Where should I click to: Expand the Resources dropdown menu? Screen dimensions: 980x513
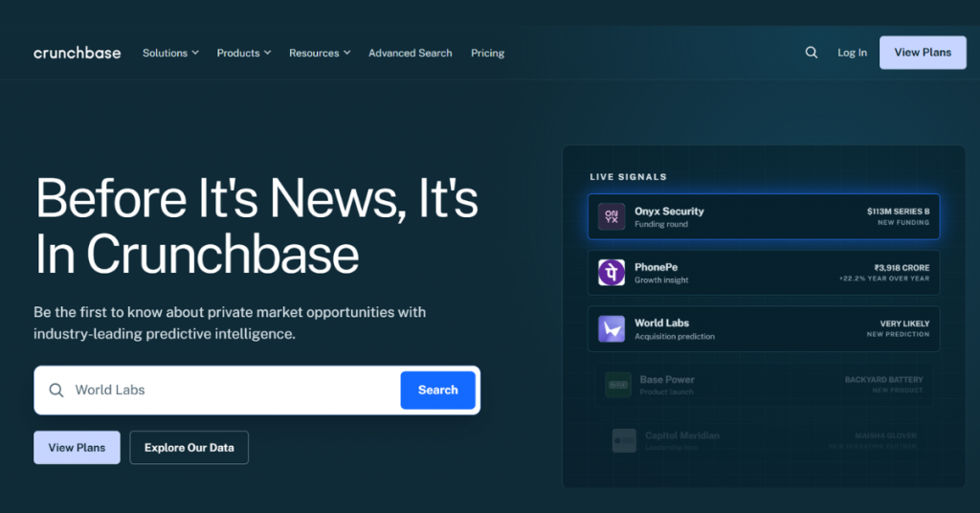pos(320,53)
